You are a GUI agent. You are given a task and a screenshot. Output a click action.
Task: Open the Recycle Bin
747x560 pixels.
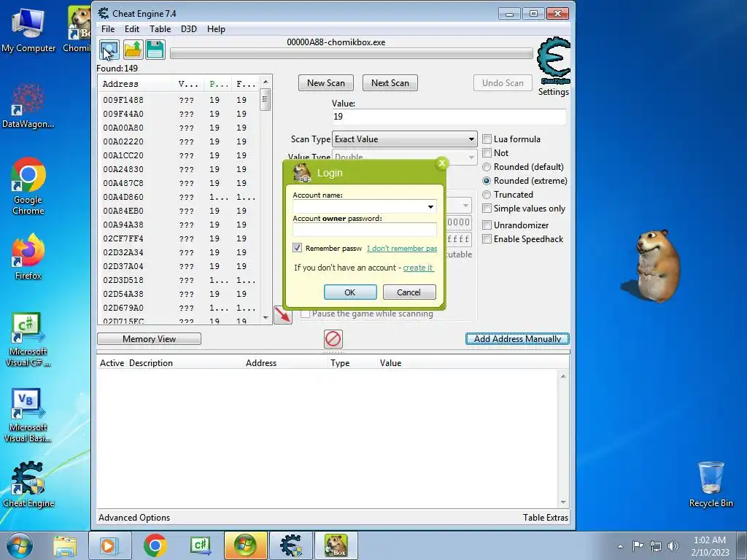[711, 484]
